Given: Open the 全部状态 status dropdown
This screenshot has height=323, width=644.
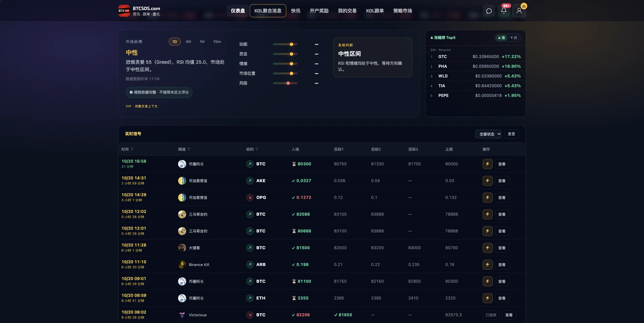Looking at the screenshot, I should (x=488, y=134).
